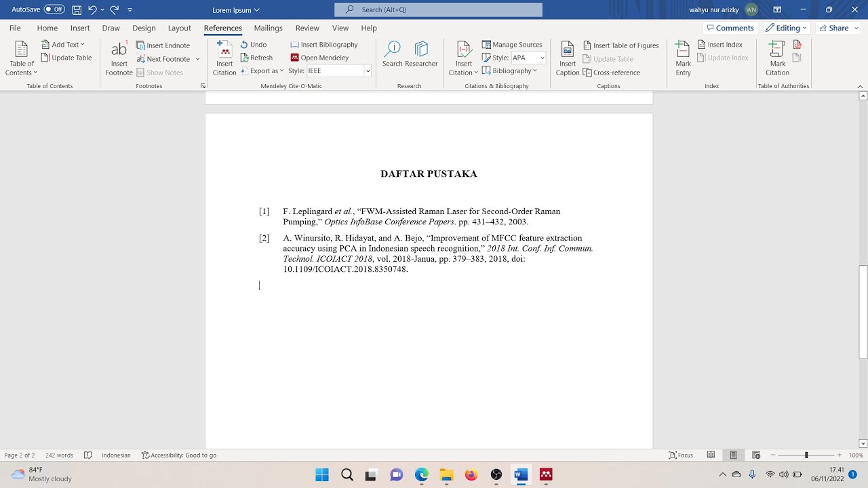Screen dimensions: 868x488
Task: Click the Redo arrow in title bar
Action: tap(115, 10)
